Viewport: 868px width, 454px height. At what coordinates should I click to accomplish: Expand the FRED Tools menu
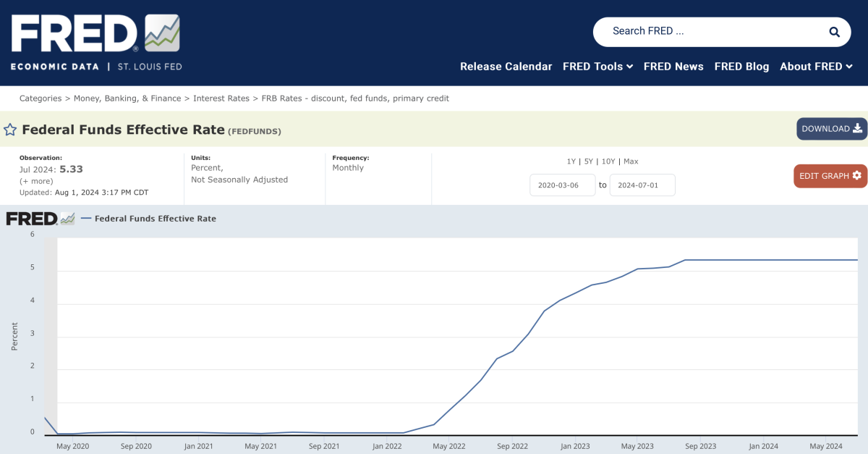[x=597, y=67]
